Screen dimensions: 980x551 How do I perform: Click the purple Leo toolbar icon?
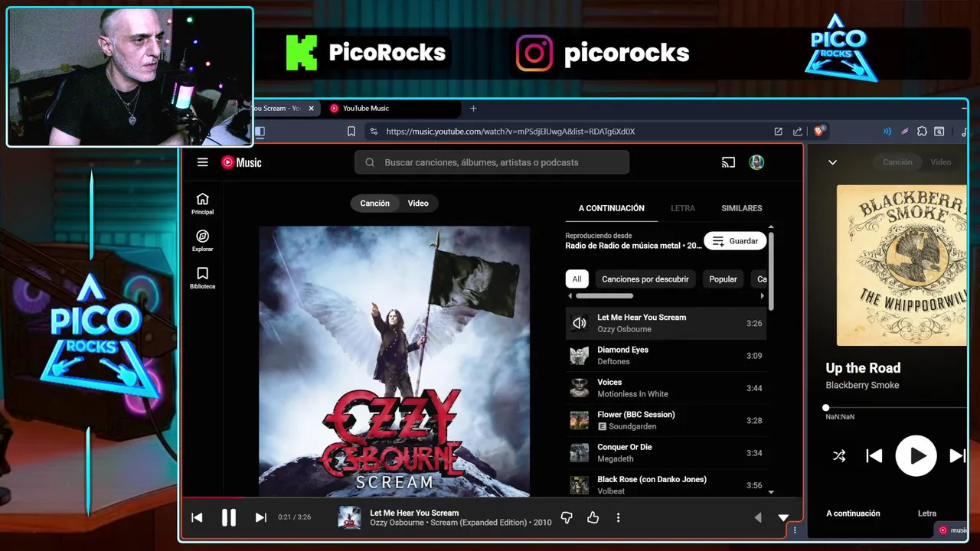coord(905,132)
